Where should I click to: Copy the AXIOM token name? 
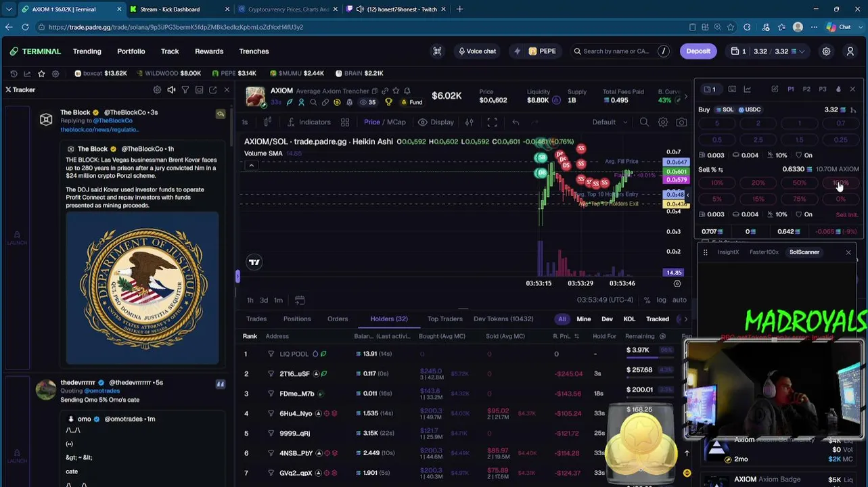[x=374, y=91]
